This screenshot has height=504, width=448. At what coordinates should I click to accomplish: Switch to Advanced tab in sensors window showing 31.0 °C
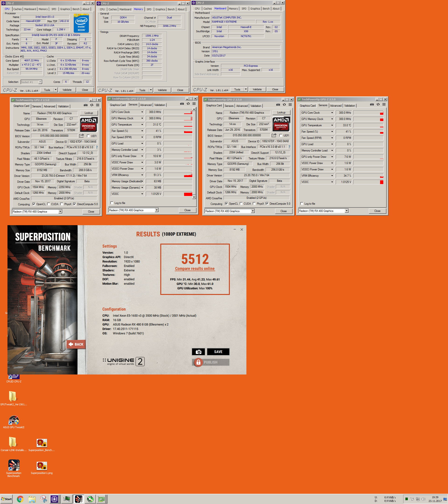pos(146,105)
